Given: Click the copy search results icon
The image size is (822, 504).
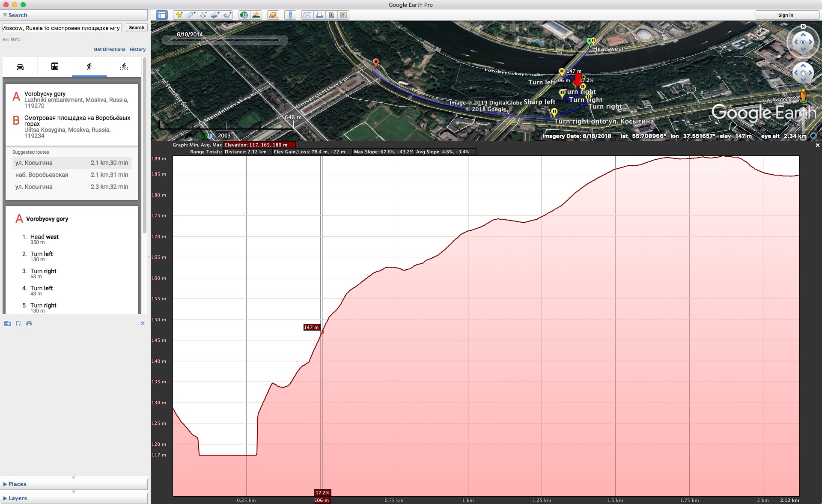Looking at the screenshot, I should 18,323.
